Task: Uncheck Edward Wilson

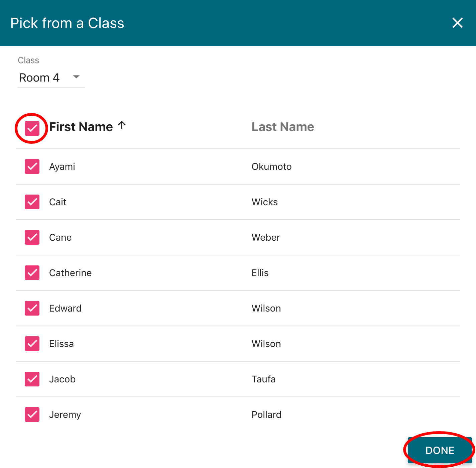Action: click(x=32, y=308)
